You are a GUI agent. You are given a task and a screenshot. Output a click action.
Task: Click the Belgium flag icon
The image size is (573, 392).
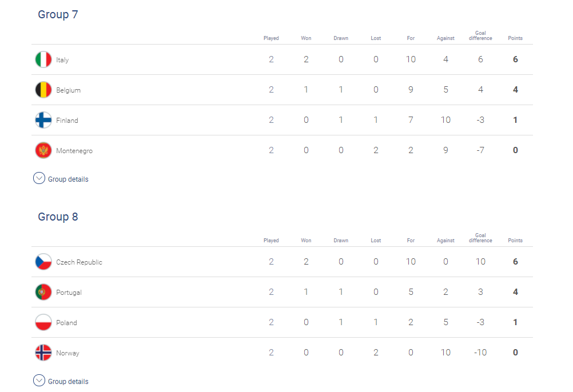coord(43,90)
